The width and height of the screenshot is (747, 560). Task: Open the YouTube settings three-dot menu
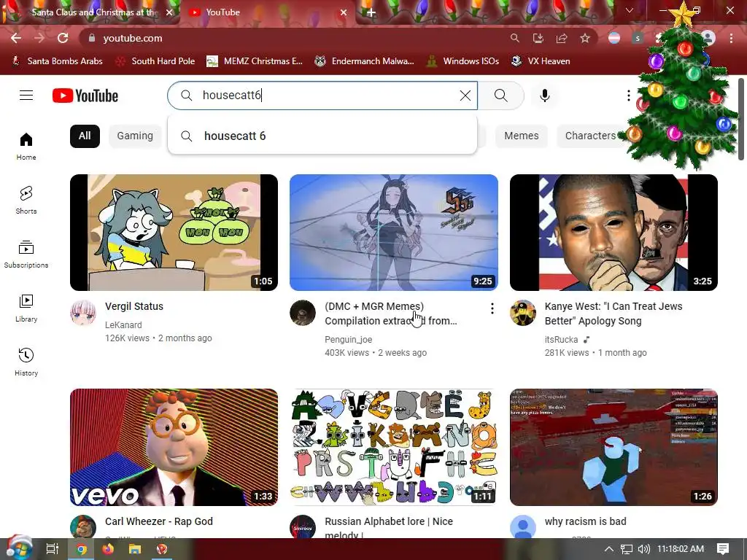pyautogui.click(x=629, y=96)
